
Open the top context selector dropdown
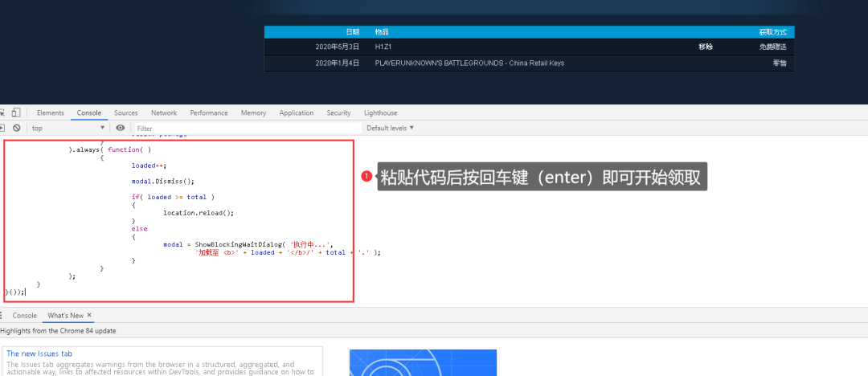(68, 128)
